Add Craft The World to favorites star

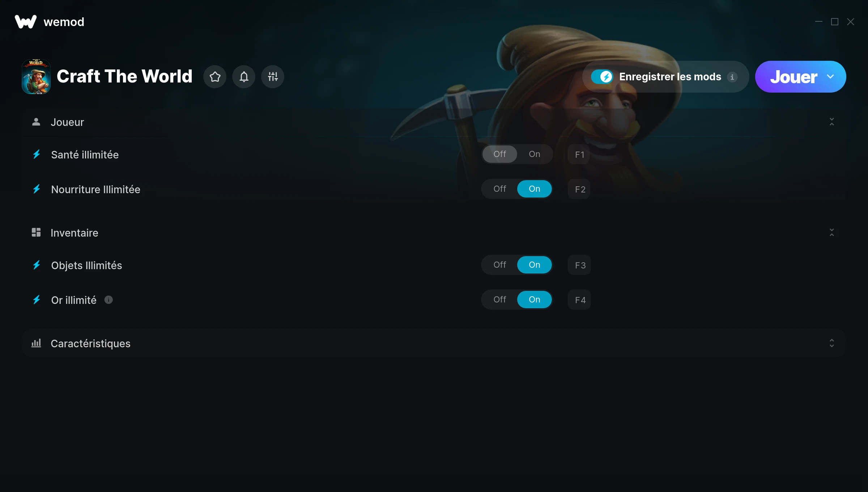pos(215,77)
